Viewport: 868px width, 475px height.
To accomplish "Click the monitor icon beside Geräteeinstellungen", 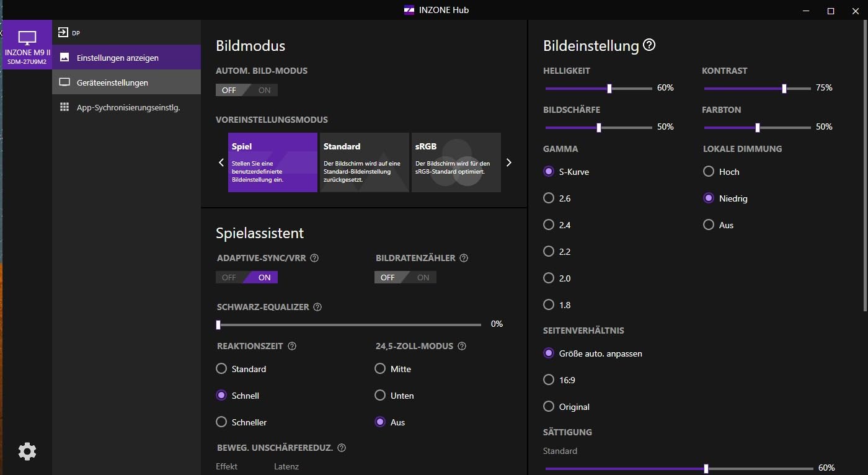I will [x=64, y=82].
